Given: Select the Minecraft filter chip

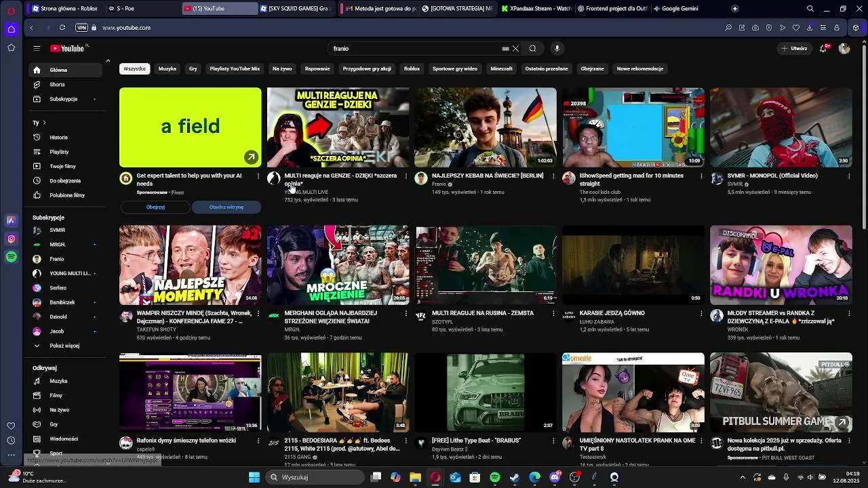Looking at the screenshot, I should click(x=502, y=68).
